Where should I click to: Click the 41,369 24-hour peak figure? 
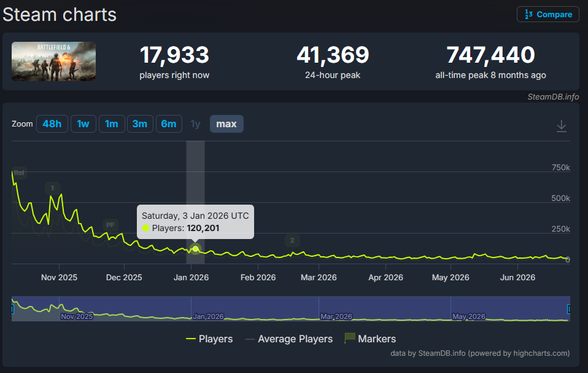(333, 55)
